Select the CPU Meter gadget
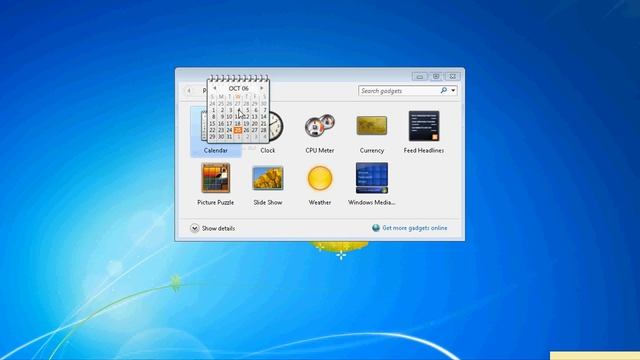Image resolution: width=640 pixels, height=360 pixels. (x=320, y=125)
